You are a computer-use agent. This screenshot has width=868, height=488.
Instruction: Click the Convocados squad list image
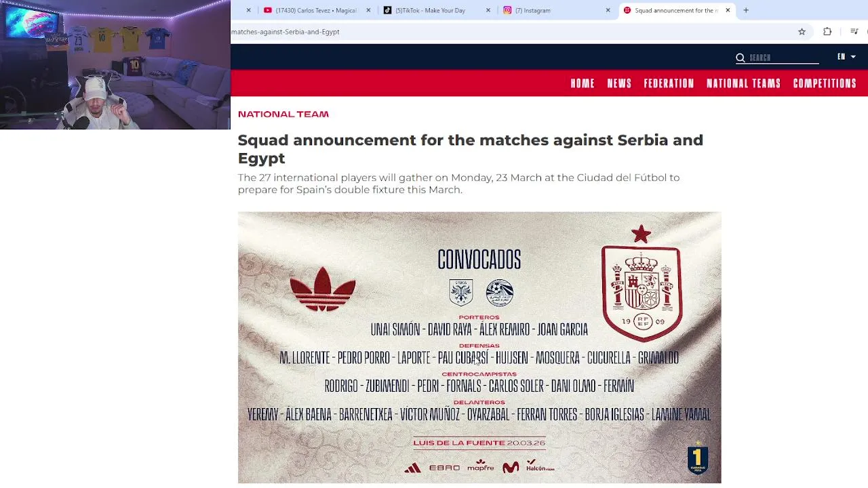[x=479, y=347]
